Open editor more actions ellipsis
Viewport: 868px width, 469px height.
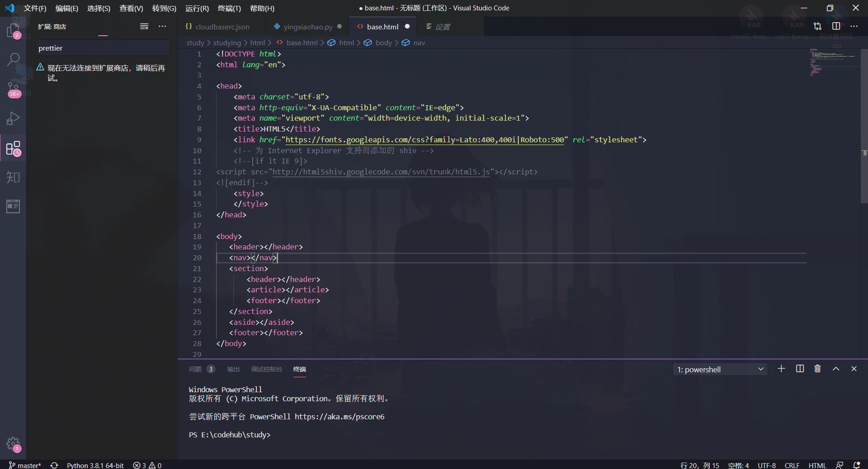tap(854, 26)
